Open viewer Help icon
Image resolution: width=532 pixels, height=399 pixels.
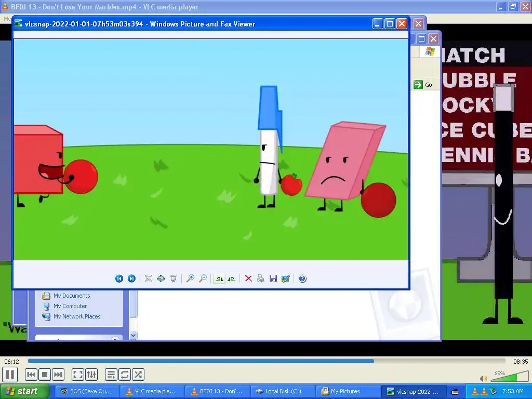(x=302, y=278)
